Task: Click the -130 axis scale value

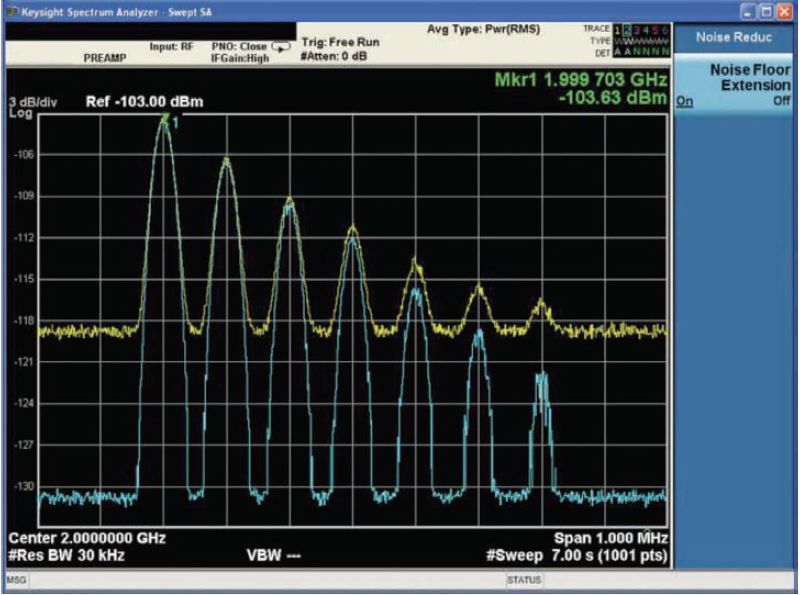Action: click(x=24, y=487)
